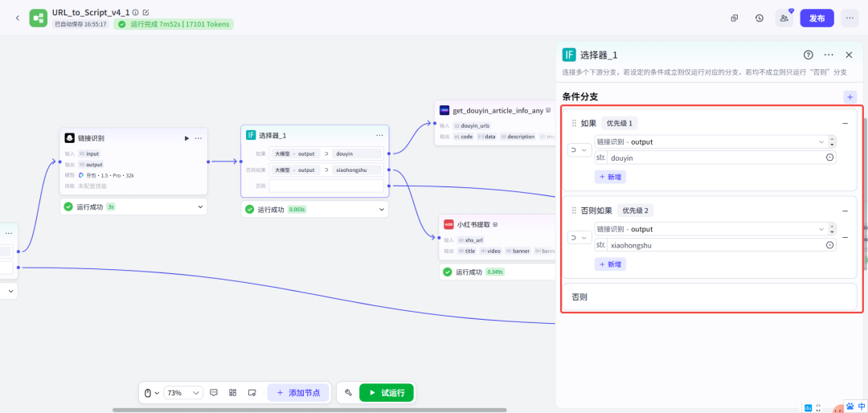Image resolution: width=868 pixels, height=413 pixels.
Task: Click the 已自动保存 16:55:17 label
Action: pyautogui.click(x=81, y=24)
